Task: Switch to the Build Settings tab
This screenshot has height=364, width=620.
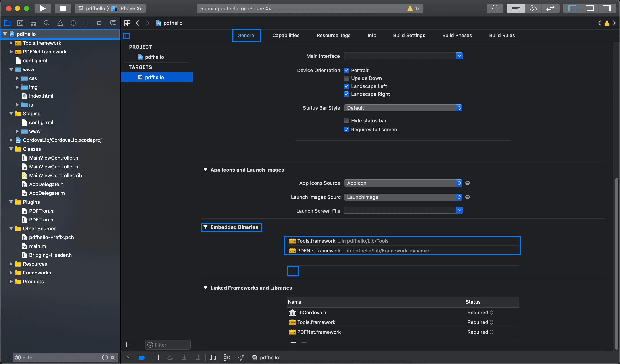Action: (409, 35)
